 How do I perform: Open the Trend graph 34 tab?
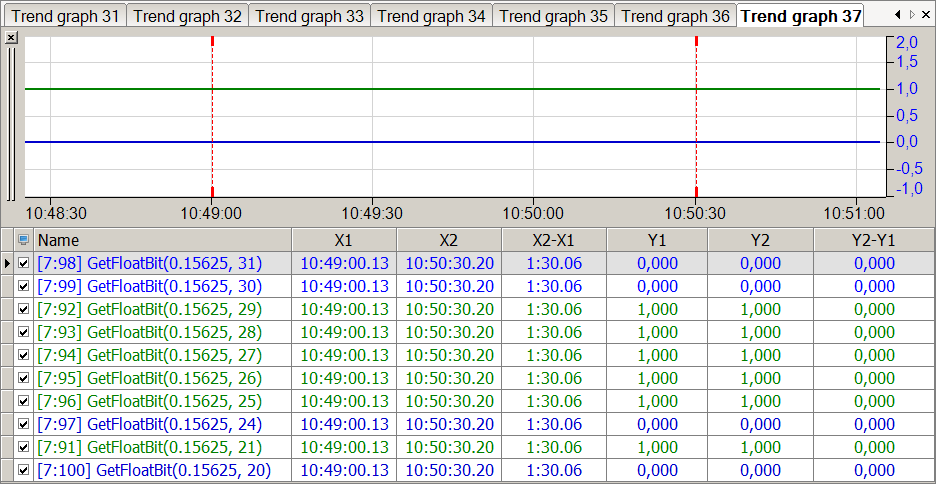(431, 16)
